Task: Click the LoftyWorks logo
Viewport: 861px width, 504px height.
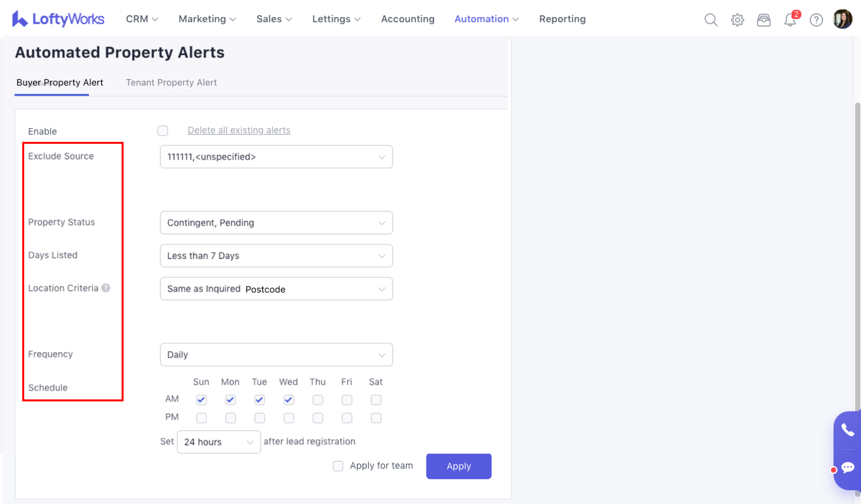Action: click(x=58, y=19)
